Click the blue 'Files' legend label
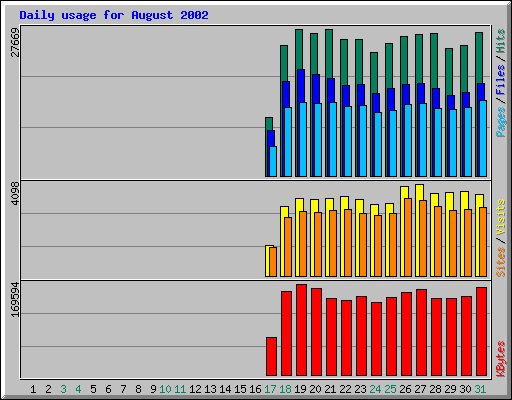Viewport: 512px width, 400px height. (x=501, y=80)
